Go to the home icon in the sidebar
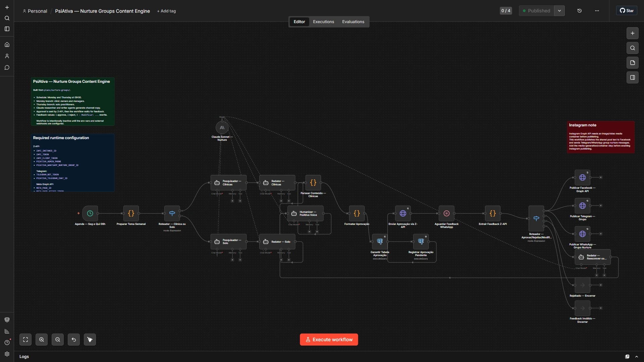Image resolution: width=644 pixels, height=362 pixels. click(x=7, y=45)
